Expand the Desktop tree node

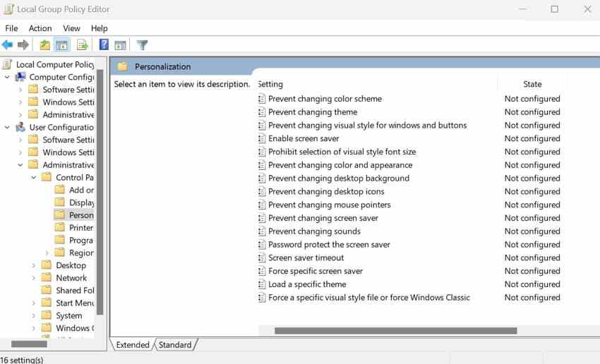pyautogui.click(x=34, y=265)
